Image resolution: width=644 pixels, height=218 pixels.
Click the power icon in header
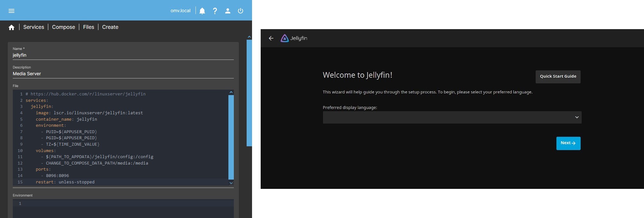pyautogui.click(x=241, y=11)
